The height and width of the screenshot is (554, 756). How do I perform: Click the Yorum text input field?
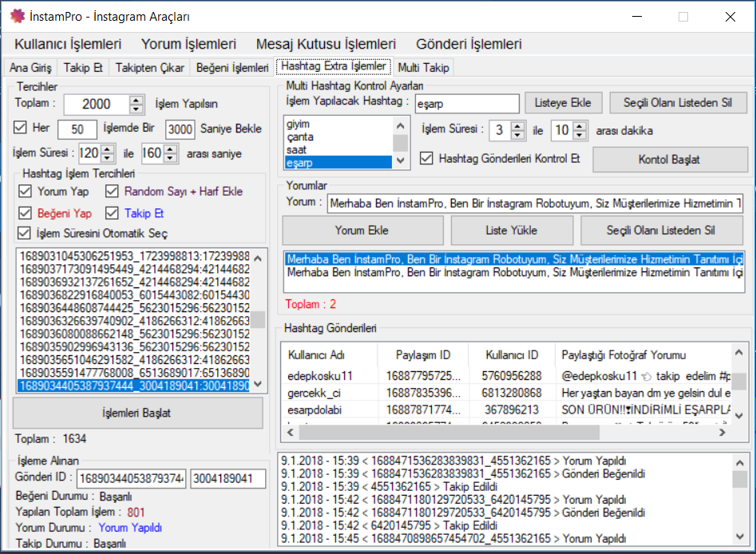pos(535,204)
